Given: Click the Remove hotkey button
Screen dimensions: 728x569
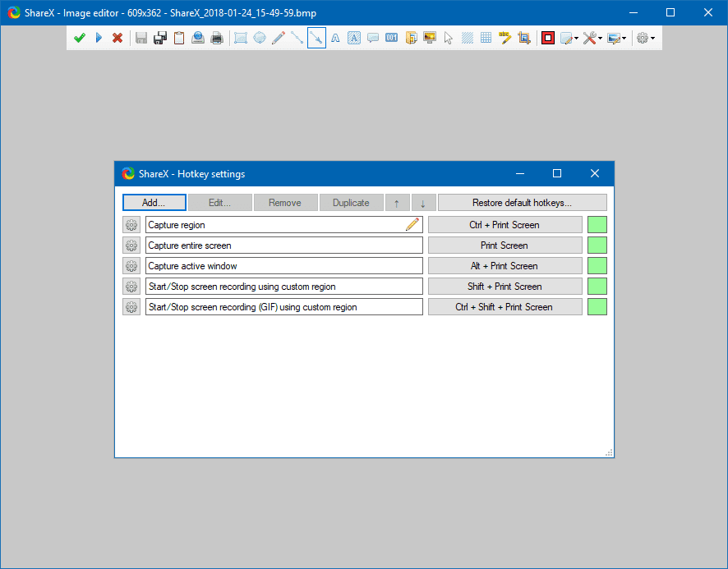Looking at the screenshot, I should click(286, 202).
